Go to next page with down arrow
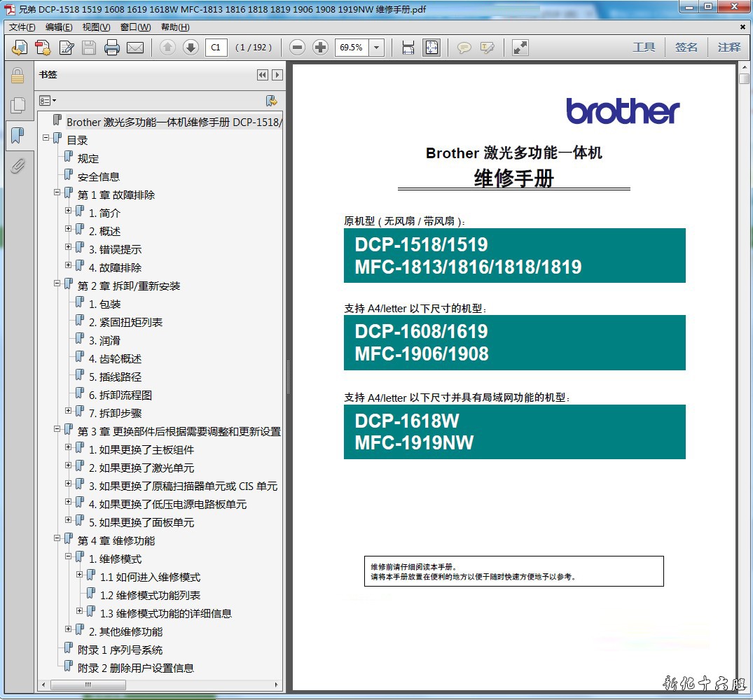The height and width of the screenshot is (700, 753). click(191, 48)
